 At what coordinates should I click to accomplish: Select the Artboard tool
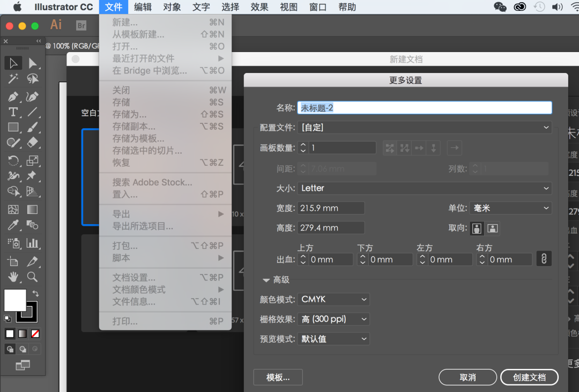(13, 261)
